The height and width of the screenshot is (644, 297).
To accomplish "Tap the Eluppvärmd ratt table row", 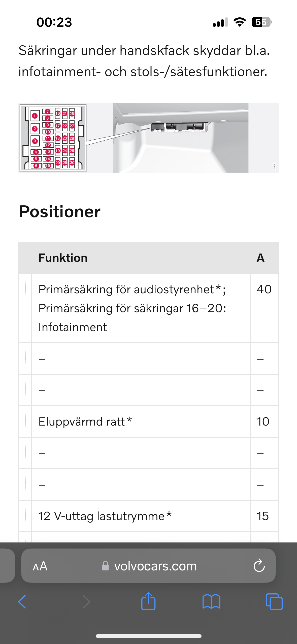I will (148, 421).
